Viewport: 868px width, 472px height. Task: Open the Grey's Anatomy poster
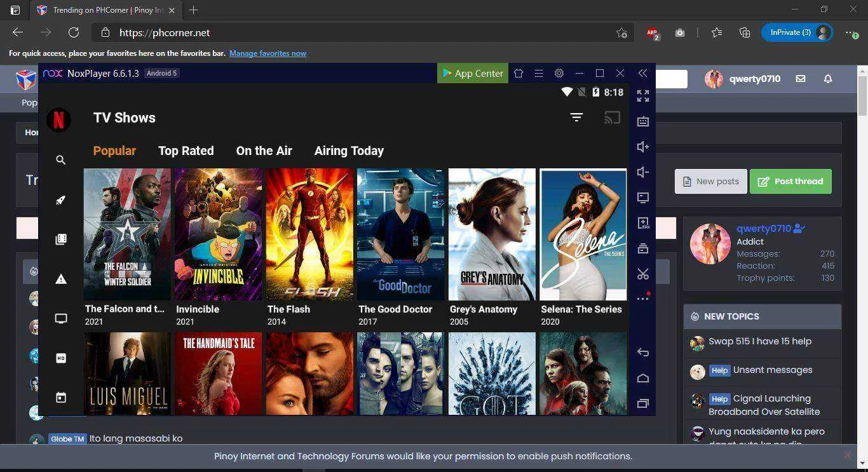[x=492, y=234]
